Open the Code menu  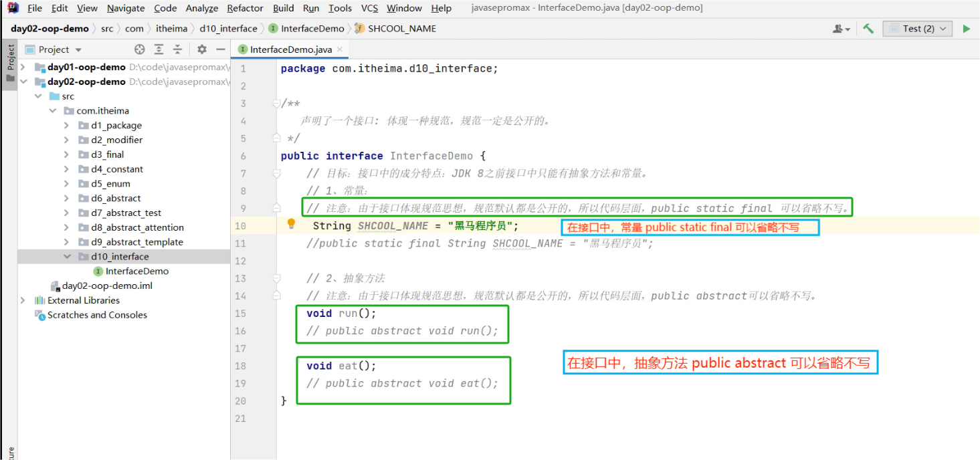click(165, 8)
